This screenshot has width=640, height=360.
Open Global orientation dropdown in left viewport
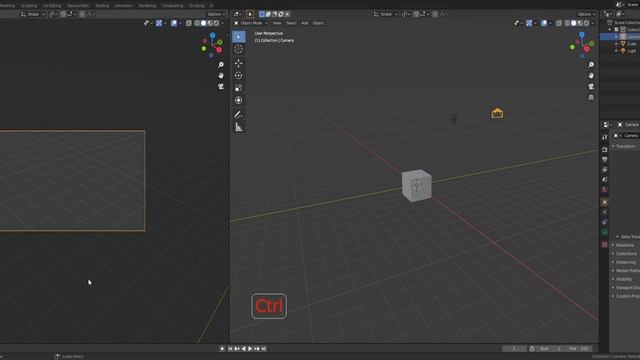(x=33, y=14)
